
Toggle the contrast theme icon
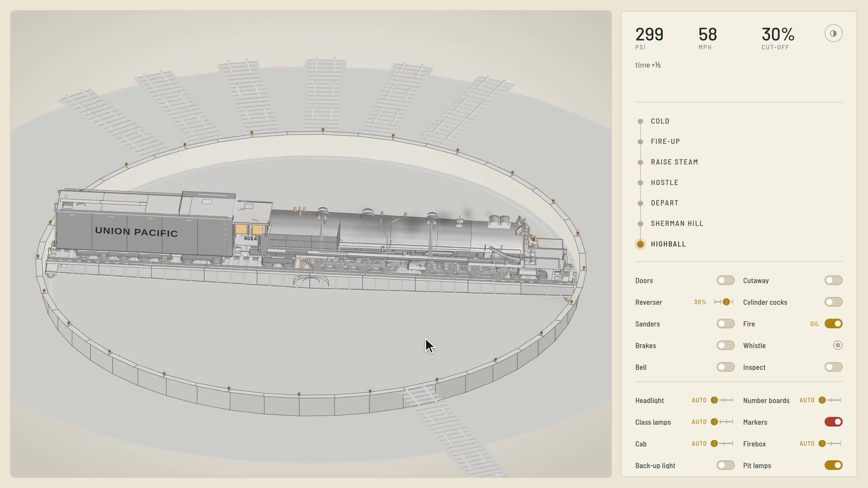pos(833,33)
